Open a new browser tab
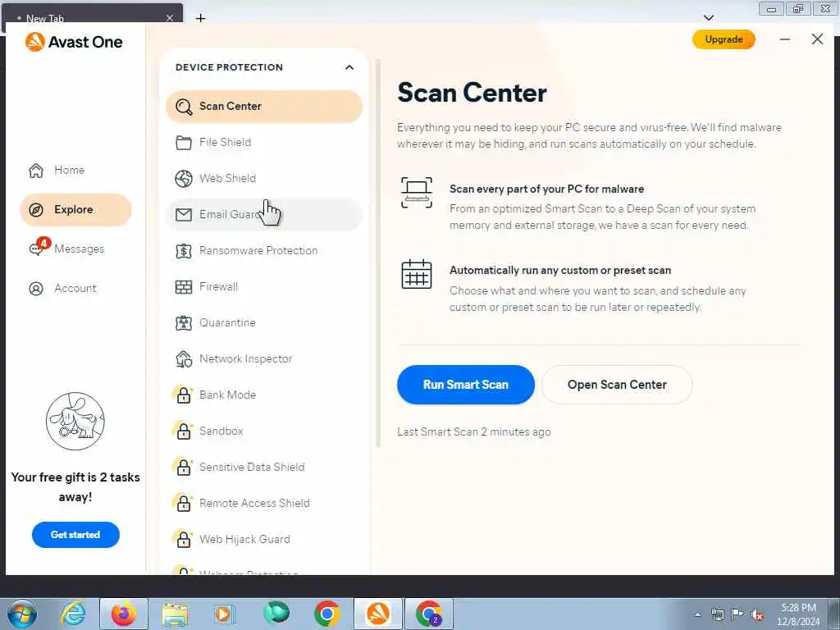This screenshot has width=840, height=630. [200, 18]
